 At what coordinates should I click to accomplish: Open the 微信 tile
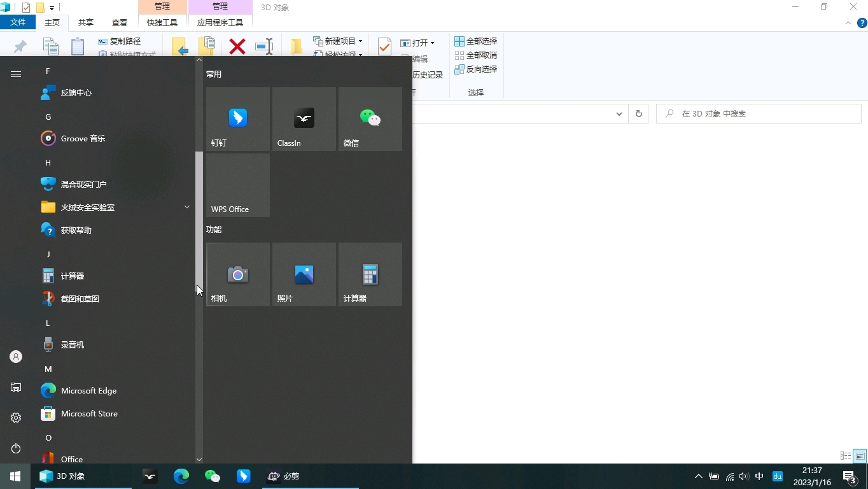[x=370, y=119]
